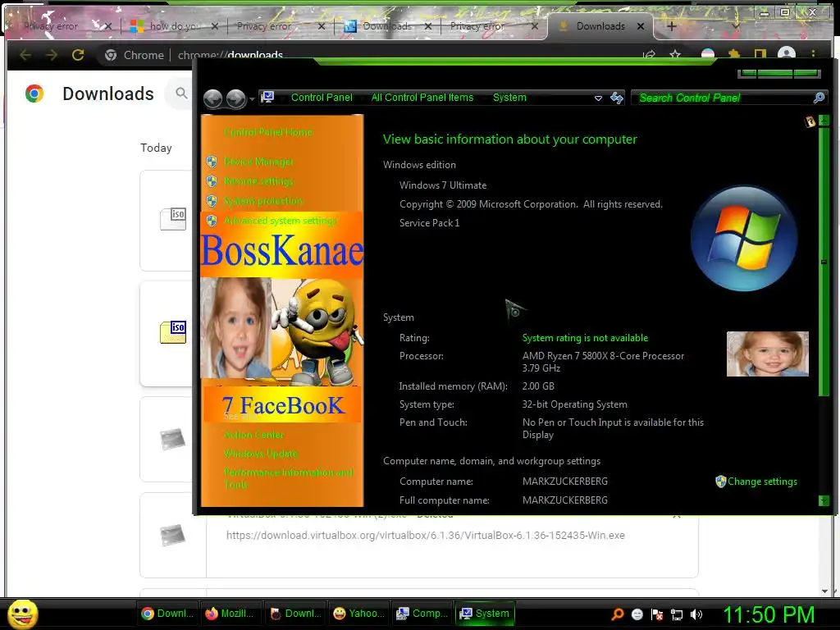Click the Control Panel breadcrumb
The width and height of the screenshot is (840, 630).
point(322,98)
